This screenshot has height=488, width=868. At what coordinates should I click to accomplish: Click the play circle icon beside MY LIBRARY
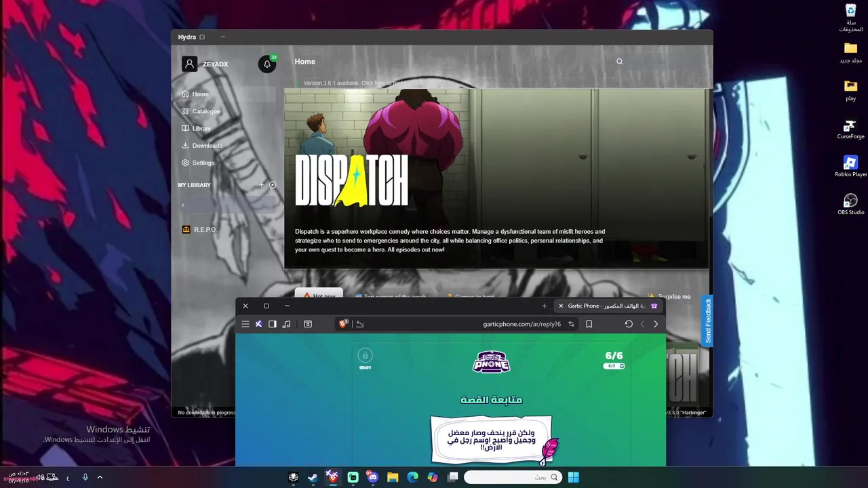coord(273,185)
